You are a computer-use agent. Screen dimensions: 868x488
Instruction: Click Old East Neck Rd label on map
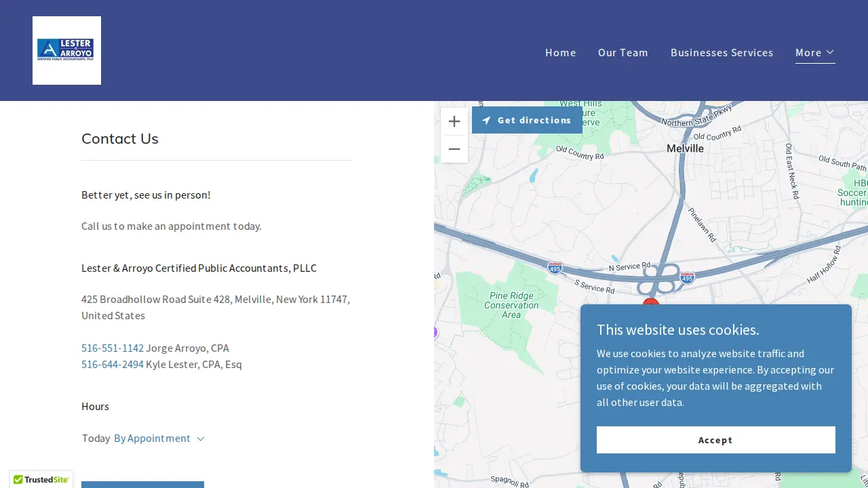(791, 171)
